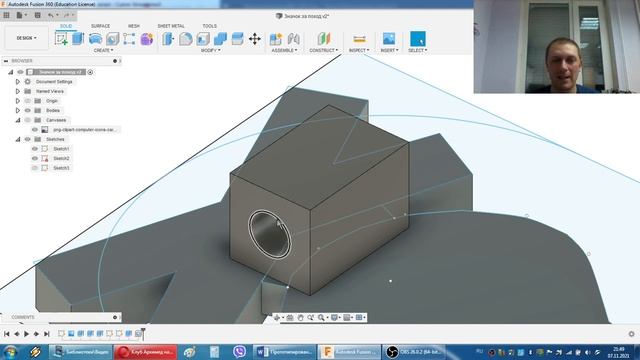
Task: Jump to timeline beginning
Action: tap(7, 334)
